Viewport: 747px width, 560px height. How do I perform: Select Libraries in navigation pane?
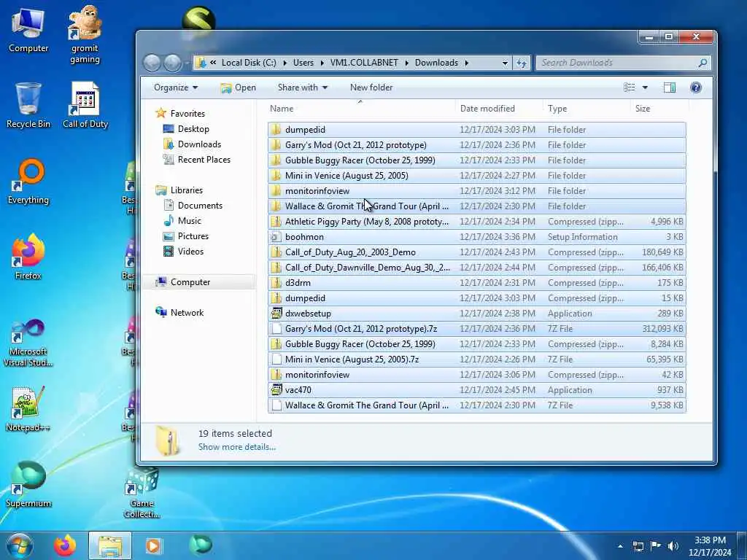tap(179, 190)
